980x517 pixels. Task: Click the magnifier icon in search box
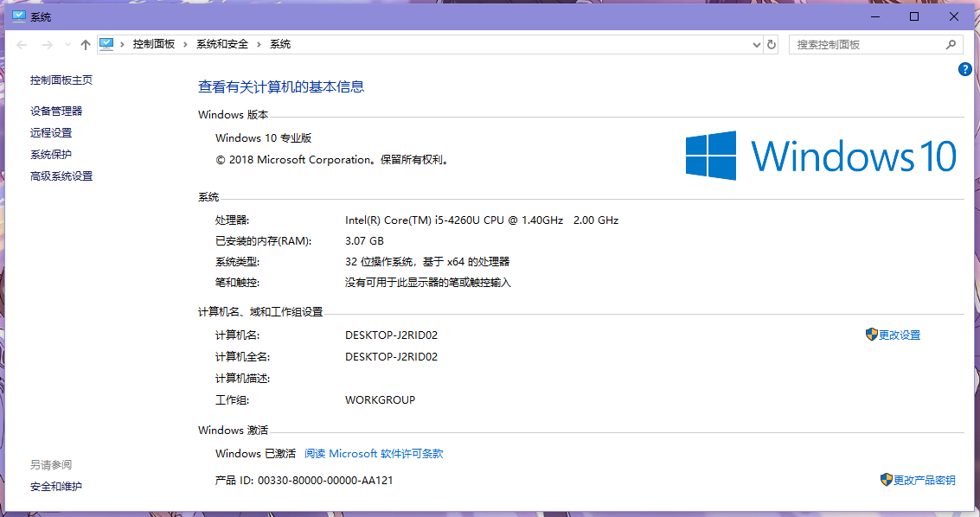(951, 44)
